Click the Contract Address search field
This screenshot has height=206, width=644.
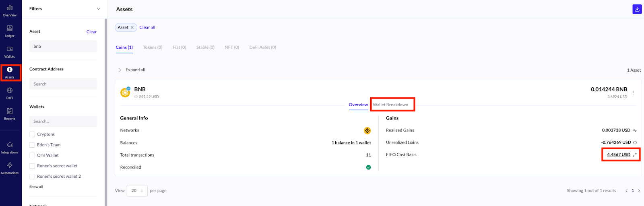63,84
